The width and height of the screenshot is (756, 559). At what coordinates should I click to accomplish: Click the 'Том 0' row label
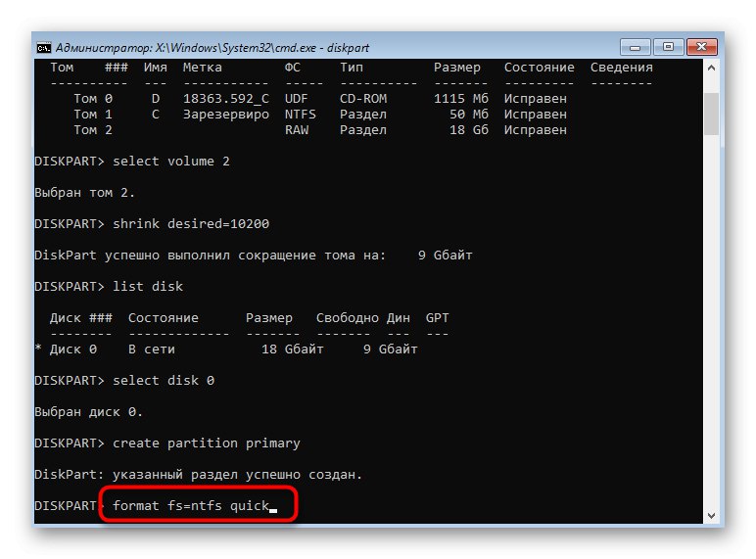pyautogui.click(x=93, y=98)
